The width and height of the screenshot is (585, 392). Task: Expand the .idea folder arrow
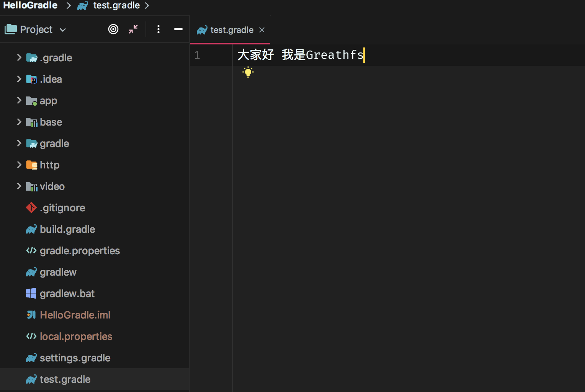[x=19, y=79]
